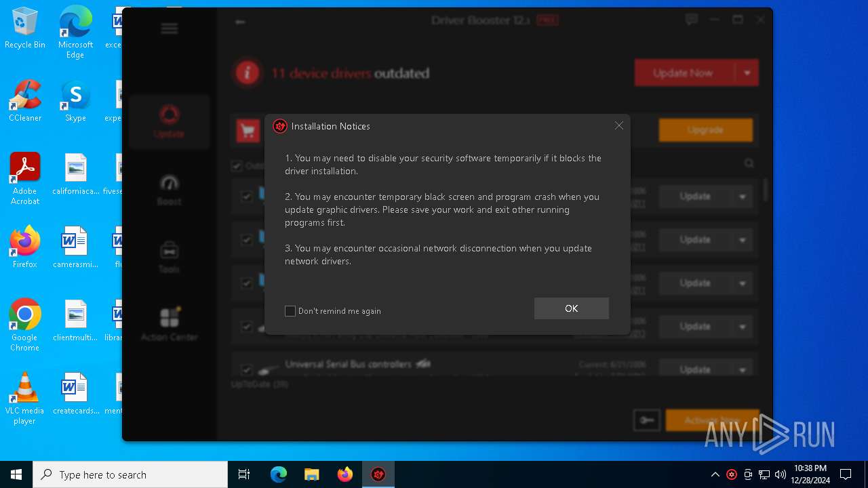Select the CCleaner desktop shortcut
The width and height of the screenshot is (868, 488).
(25, 101)
